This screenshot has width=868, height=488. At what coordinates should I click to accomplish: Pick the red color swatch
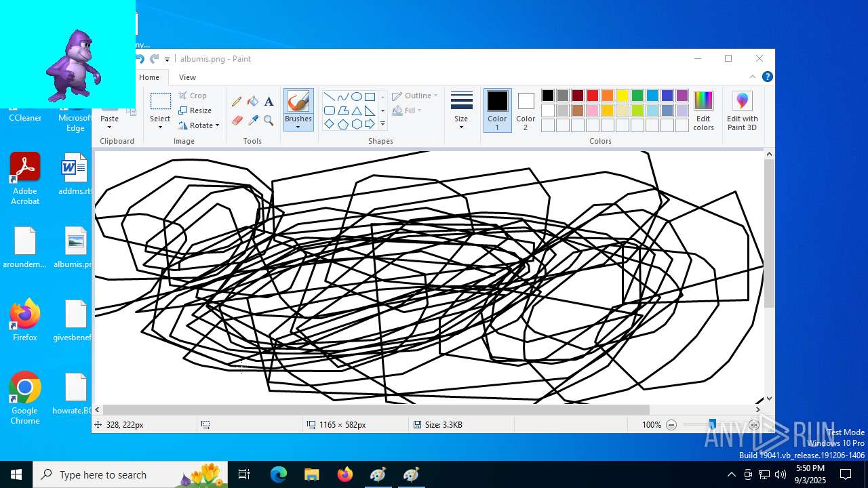pos(593,96)
